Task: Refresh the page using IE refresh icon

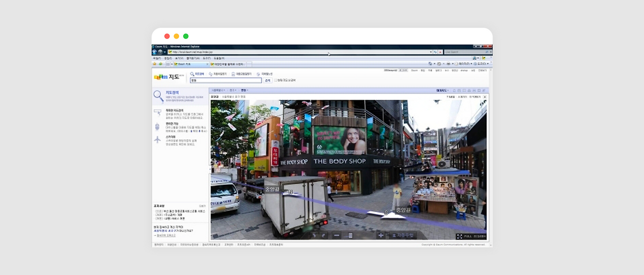Action: pos(435,52)
